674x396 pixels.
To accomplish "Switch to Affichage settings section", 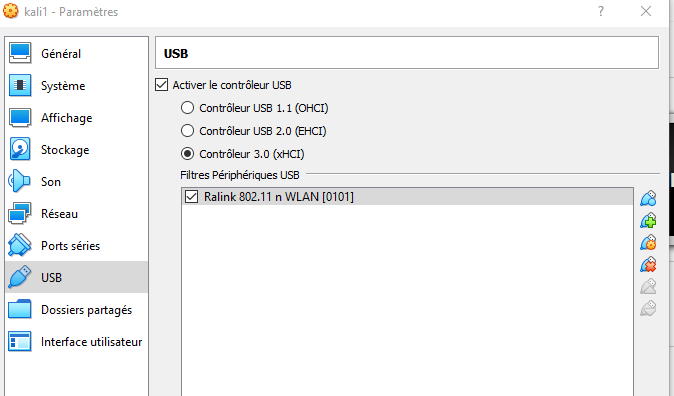I will [77, 118].
